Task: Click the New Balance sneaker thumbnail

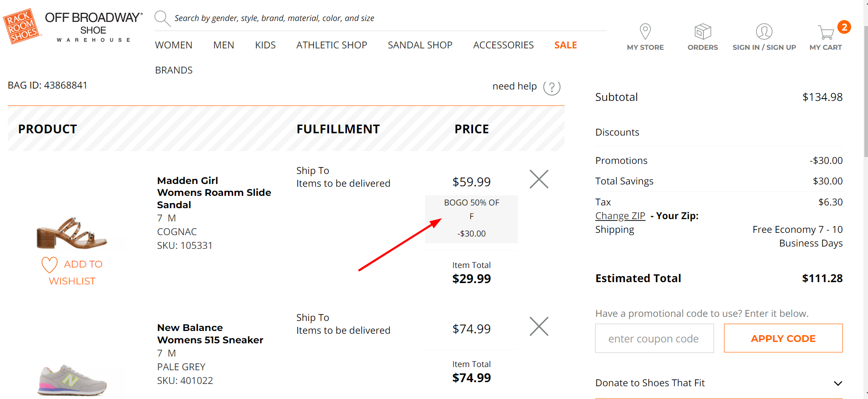Action: (x=72, y=380)
